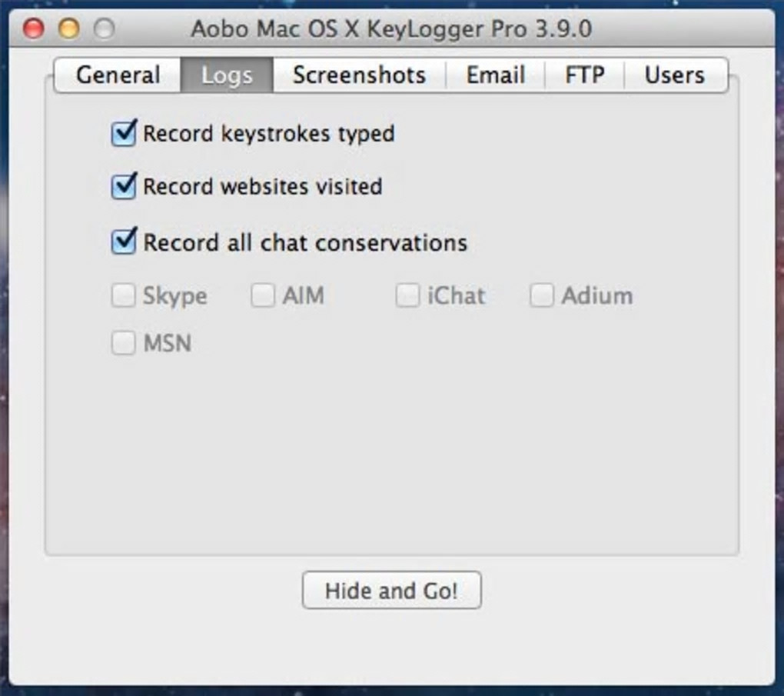Open the FTP settings tab

coord(584,75)
